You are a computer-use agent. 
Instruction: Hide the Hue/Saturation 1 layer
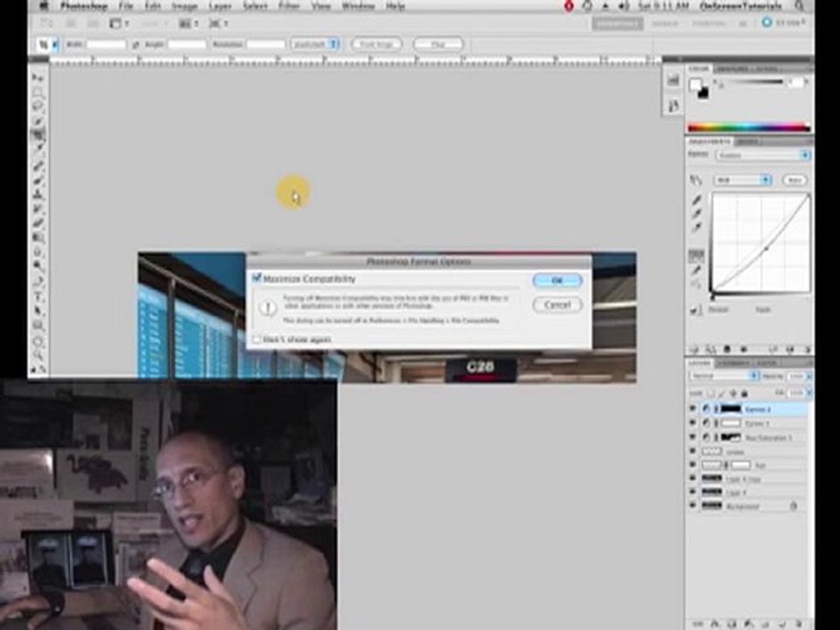click(693, 437)
